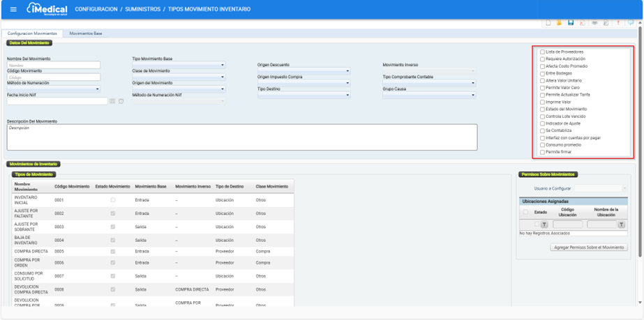Viewport: 644px width, 320px height.
Task: Check the Requiere Autorización option
Action: (x=542, y=59)
